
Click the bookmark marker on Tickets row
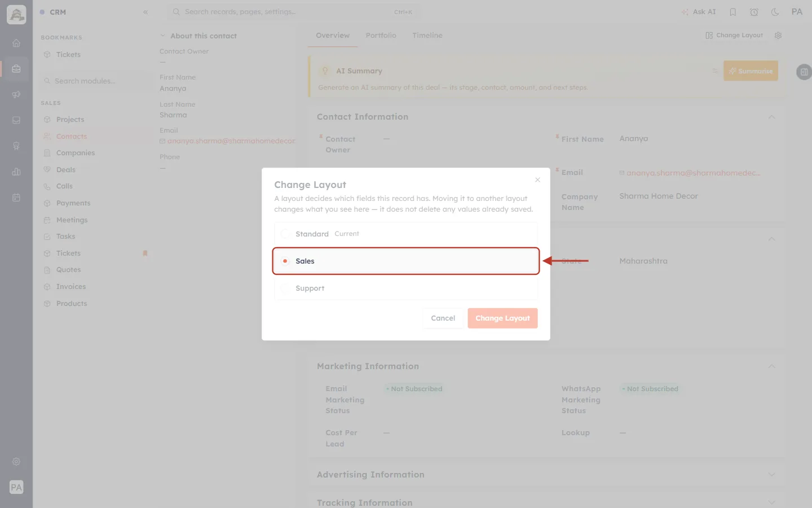pos(145,253)
